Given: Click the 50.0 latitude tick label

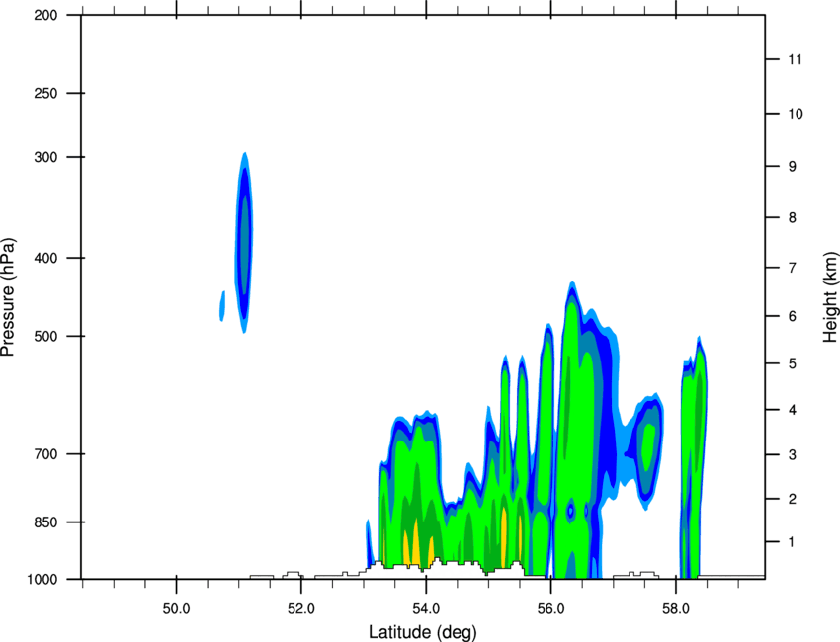Looking at the screenshot, I should pos(176,609).
